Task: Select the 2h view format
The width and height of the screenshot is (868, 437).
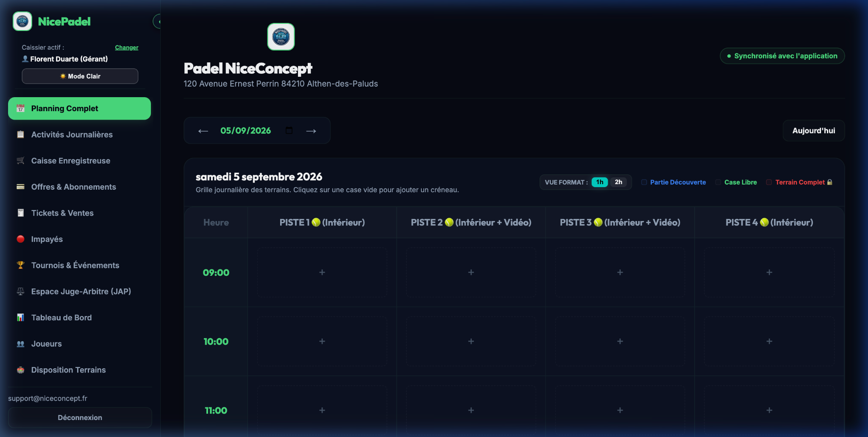Action: click(618, 182)
